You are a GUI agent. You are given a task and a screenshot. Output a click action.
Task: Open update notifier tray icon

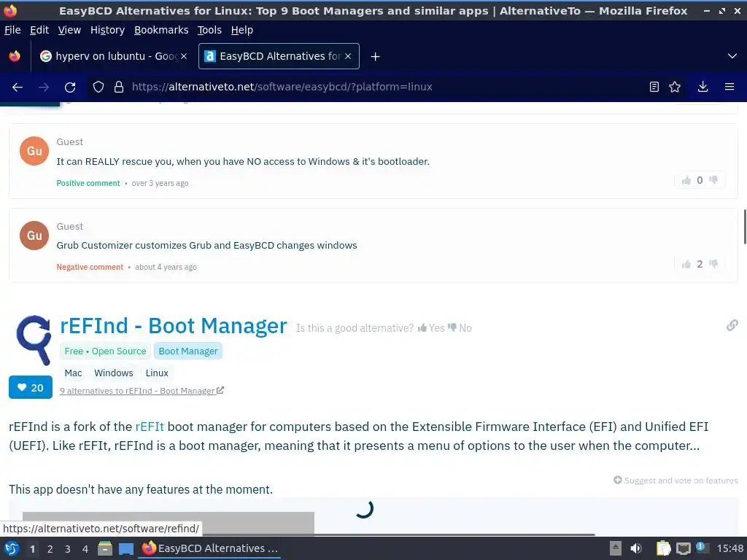pos(701,548)
